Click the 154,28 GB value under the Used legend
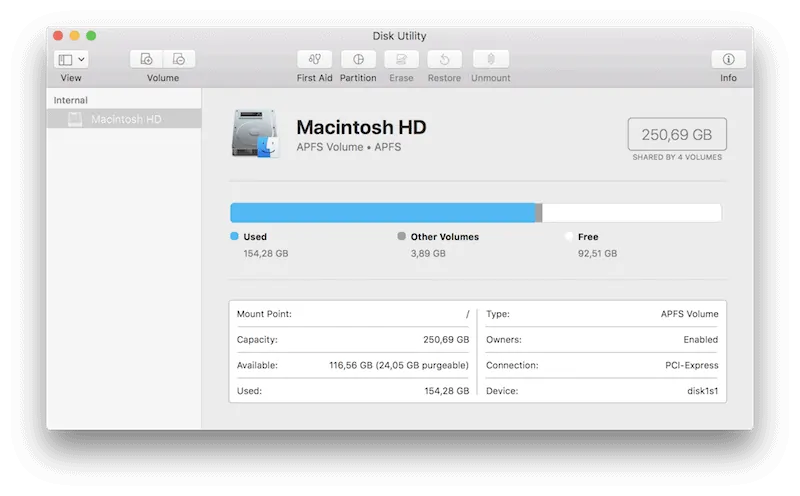This screenshot has width=800, height=496. [266, 254]
